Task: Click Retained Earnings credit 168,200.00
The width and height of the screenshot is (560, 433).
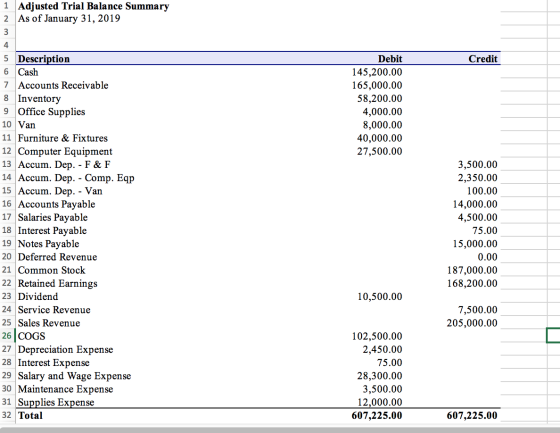Action: (x=472, y=283)
